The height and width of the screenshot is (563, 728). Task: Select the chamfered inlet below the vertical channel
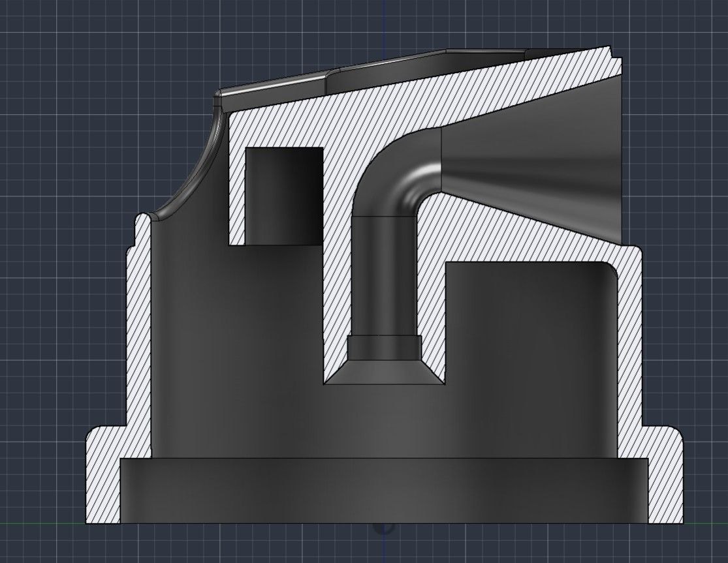(x=383, y=372)
